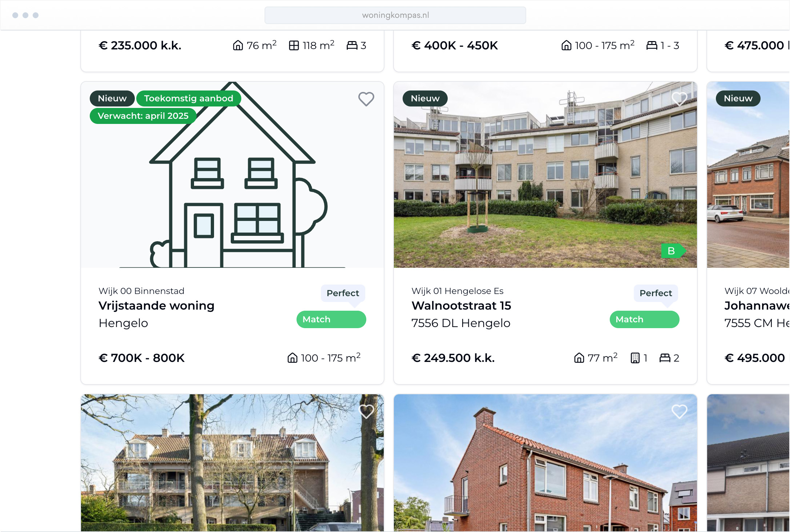The height and width of the screenshot is (532, 790).
Task: Click the woningkompas.nl address bar
Action: click(395, 15)
